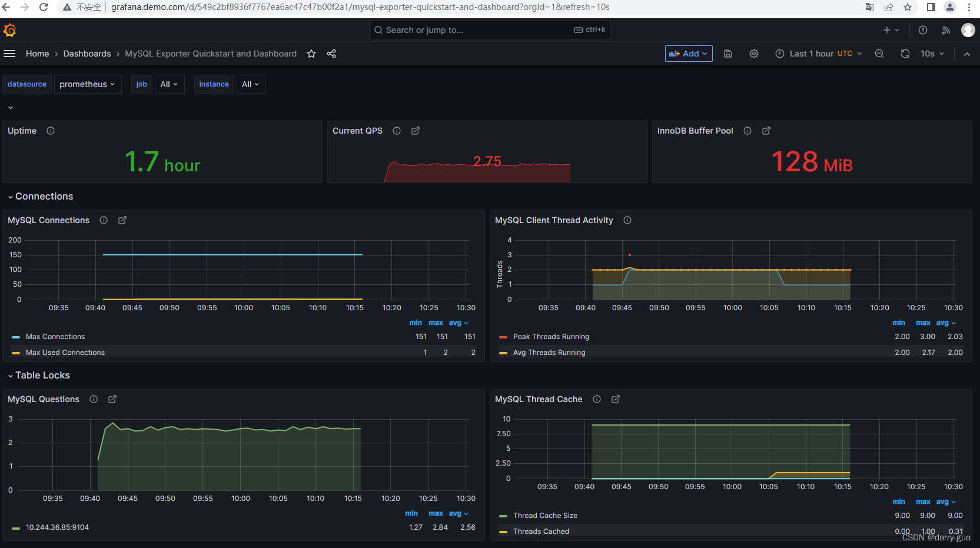Open external link on MySQL Thread Cache

(616, 399)
